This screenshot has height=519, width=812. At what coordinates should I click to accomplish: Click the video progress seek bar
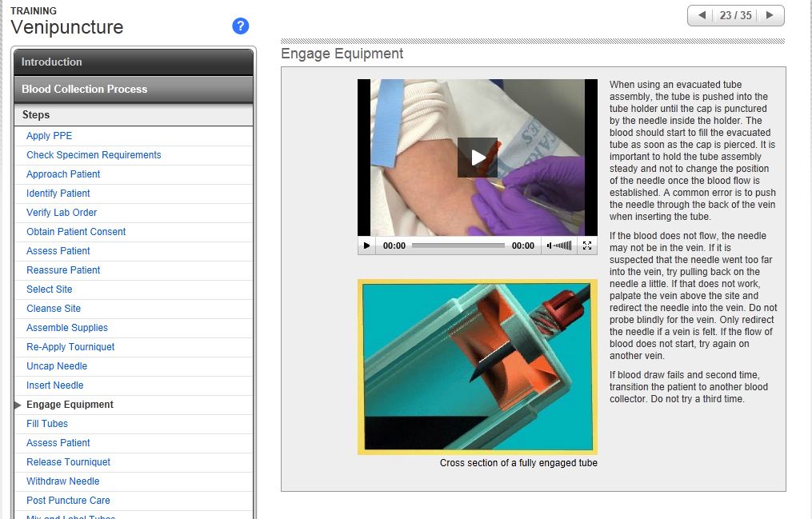(458, 246)
